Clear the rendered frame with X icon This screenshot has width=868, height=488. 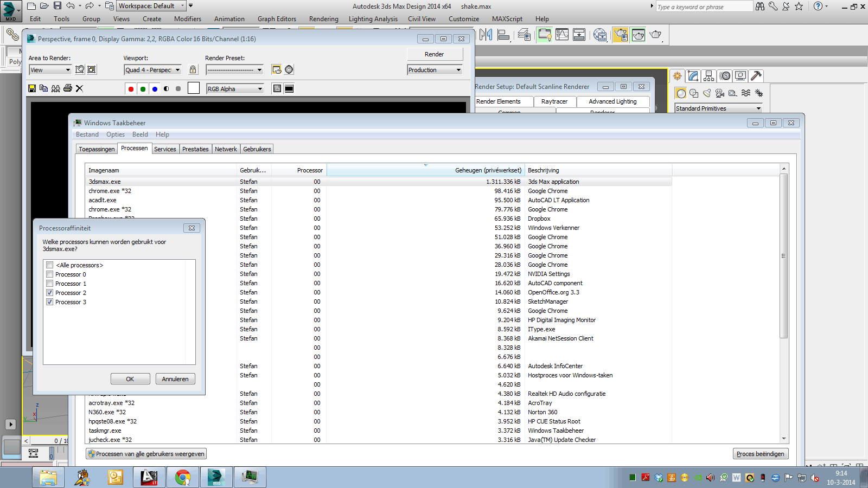tap(79, 88)
